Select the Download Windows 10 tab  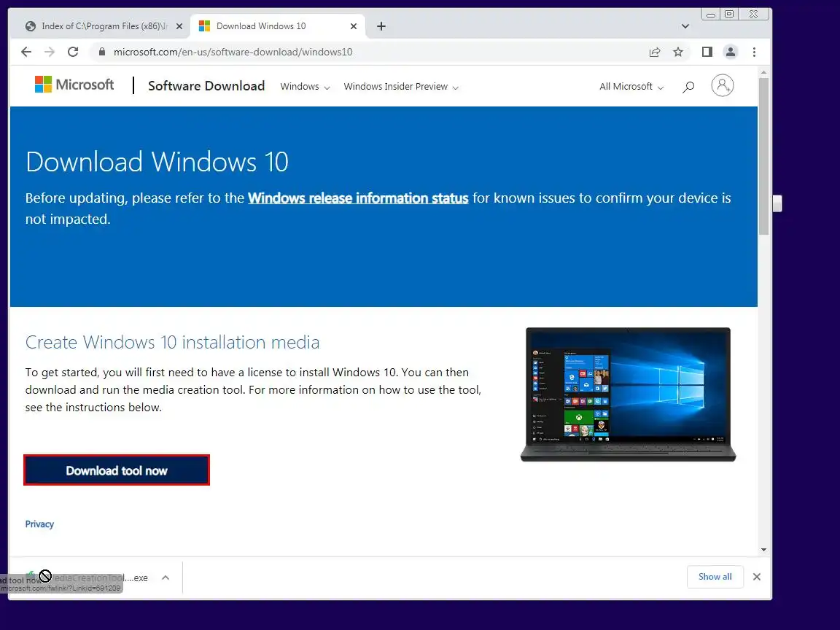tap(277, 26)
